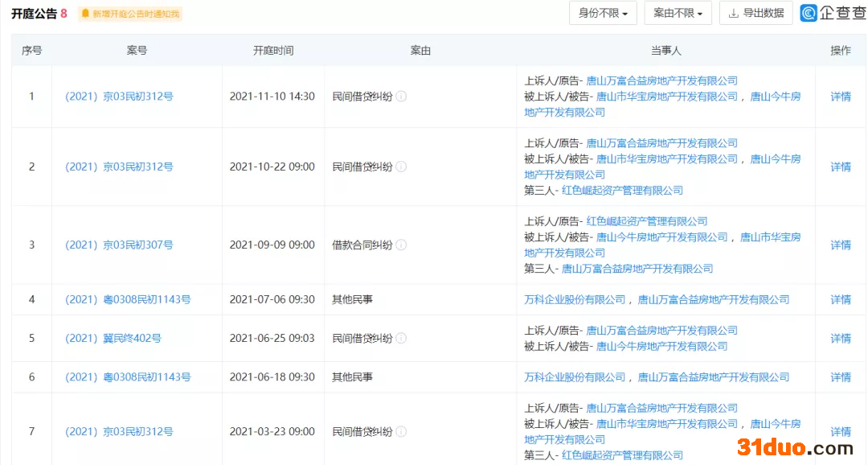Open 红色崛起资产管理有限公司 plaintiff in row 3
Viewport: 868px width, 465px height.
click(647, 221)
